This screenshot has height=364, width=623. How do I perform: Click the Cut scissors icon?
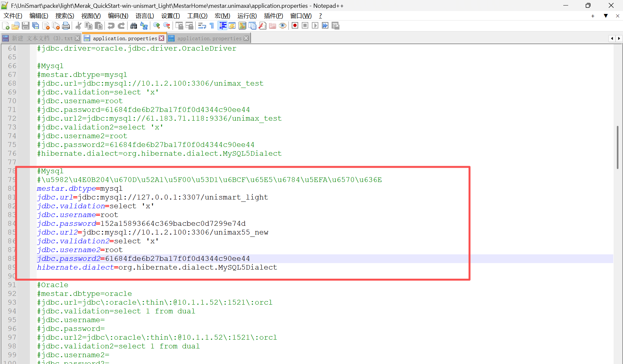78,26
